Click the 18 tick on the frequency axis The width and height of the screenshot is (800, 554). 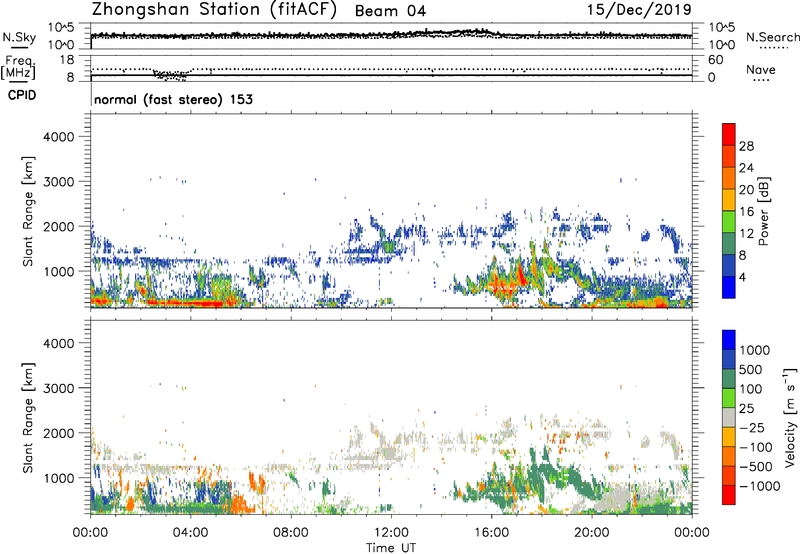click(x=67, y=60)
